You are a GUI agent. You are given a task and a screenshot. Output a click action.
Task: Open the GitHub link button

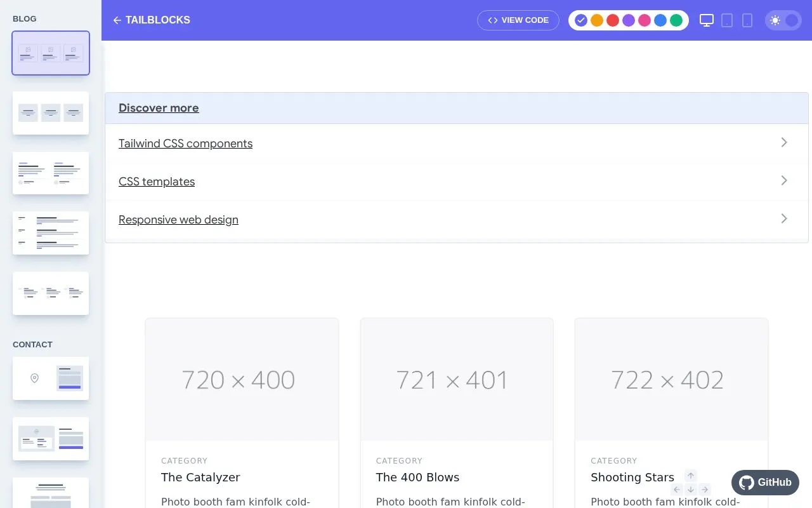tap(765, 483)
